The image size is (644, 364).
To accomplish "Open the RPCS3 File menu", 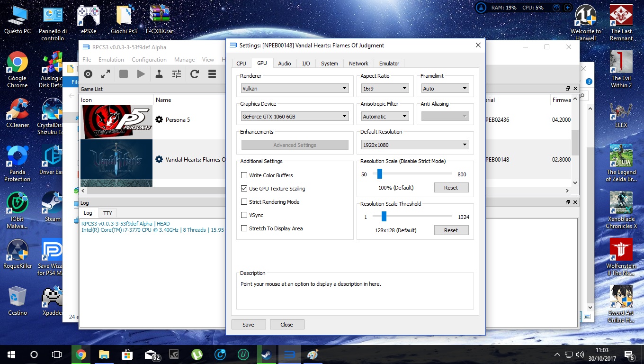I will pyautogui.click(x=87, y=60).
